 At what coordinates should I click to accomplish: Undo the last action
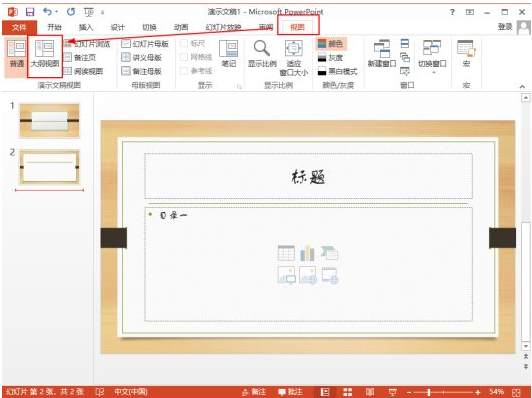point(47,12)
